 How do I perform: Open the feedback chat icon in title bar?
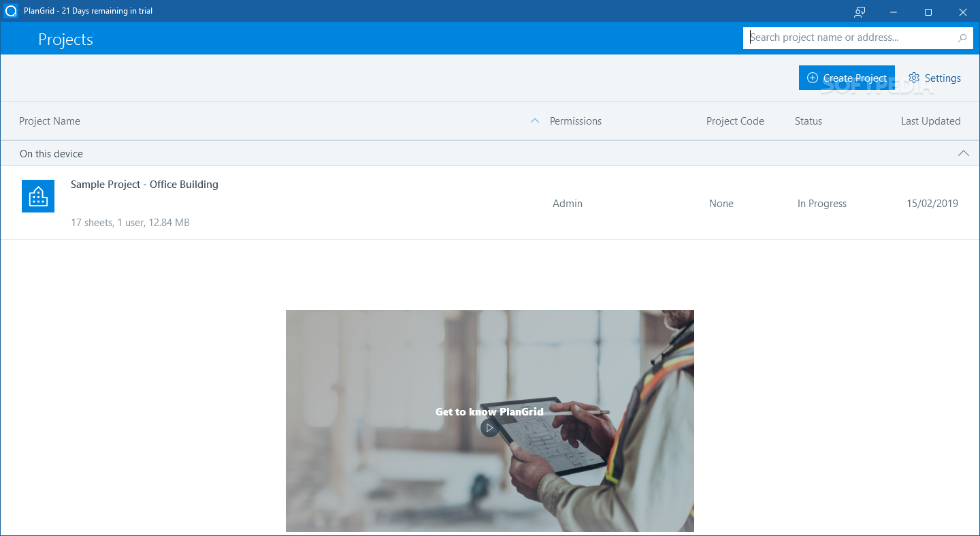(860, 12)
